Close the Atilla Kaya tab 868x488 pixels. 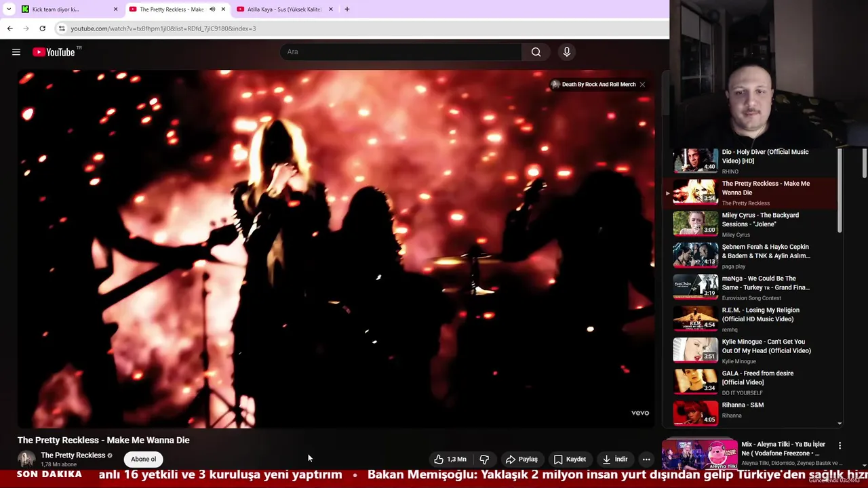[331, 9]
